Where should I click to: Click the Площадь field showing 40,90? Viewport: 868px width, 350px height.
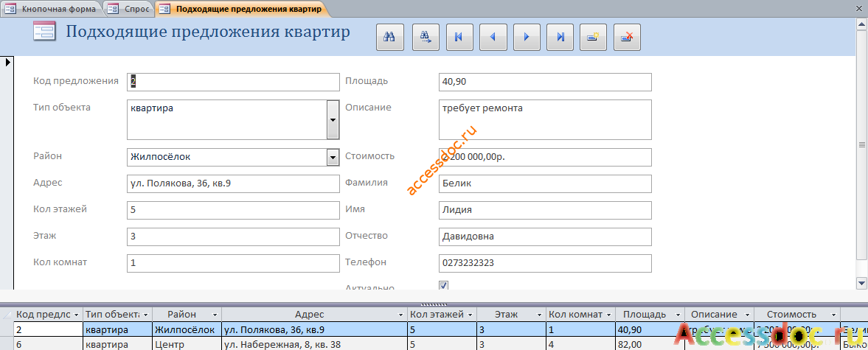[545, 82]
